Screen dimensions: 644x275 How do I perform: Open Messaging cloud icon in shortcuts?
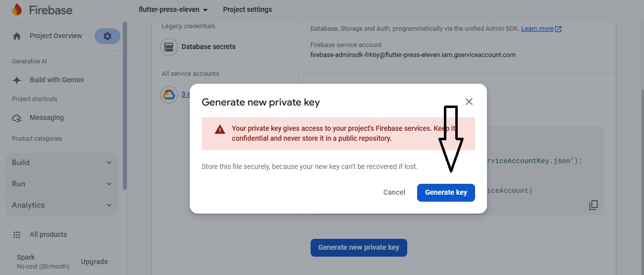point(17,118)
